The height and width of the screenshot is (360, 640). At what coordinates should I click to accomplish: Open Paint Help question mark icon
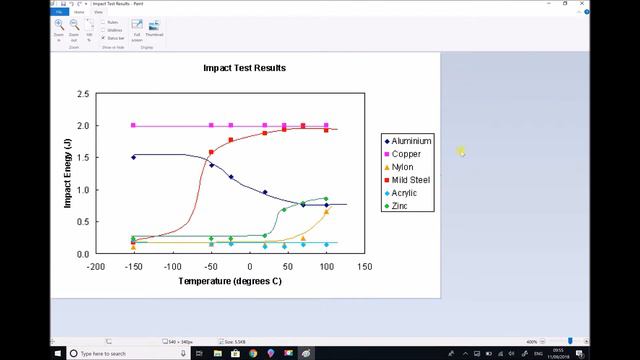[587, 12]
